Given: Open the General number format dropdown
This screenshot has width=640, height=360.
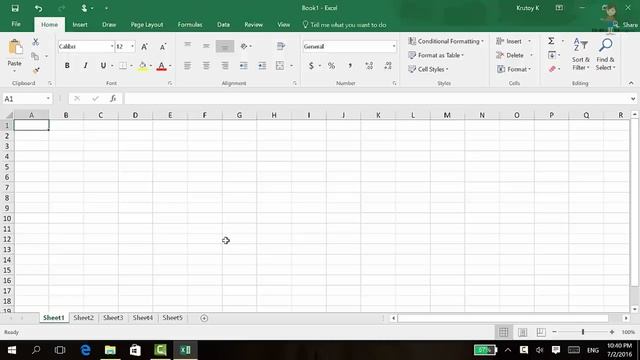Looking at the screenshot, I should point(393,47).
